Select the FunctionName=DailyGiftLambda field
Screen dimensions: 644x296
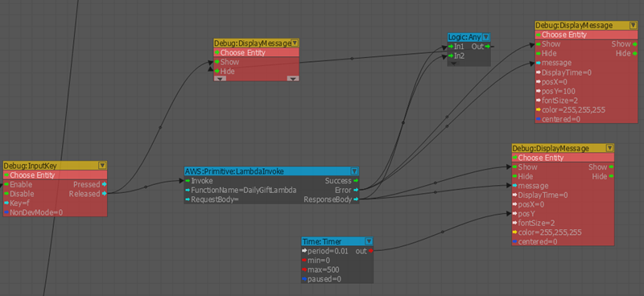(241, 190)
